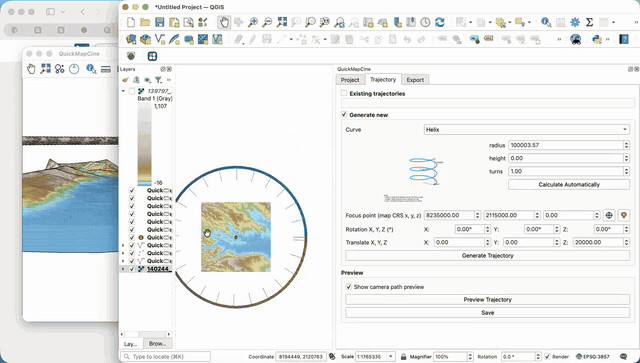Image resolution: width=640 pixels, height=363 pixels.
Task: Expand more Layers panel tools chevron
Action: [x=169, y=80]
